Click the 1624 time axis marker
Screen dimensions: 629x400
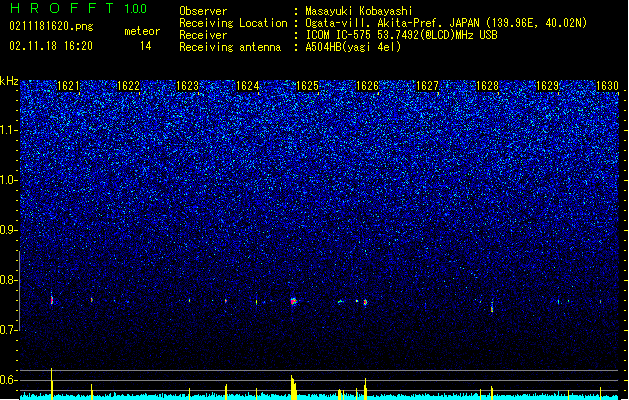[x=248, y=86]
